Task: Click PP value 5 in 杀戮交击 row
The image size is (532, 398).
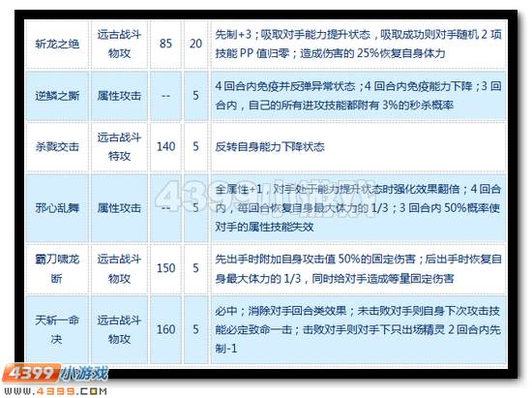Action: click(x=195, y=146)
